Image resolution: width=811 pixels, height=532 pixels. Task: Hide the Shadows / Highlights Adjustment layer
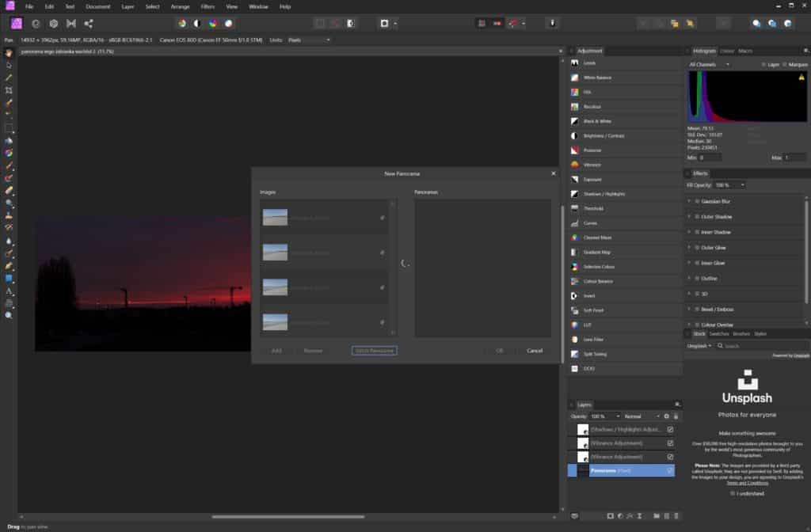click(670, 430)
